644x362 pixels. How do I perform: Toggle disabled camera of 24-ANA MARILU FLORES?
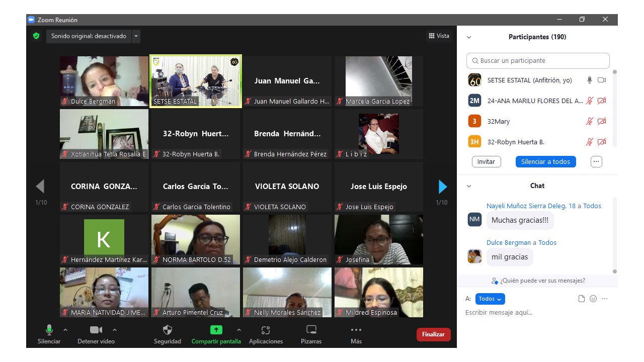click(x=602, y=101)
